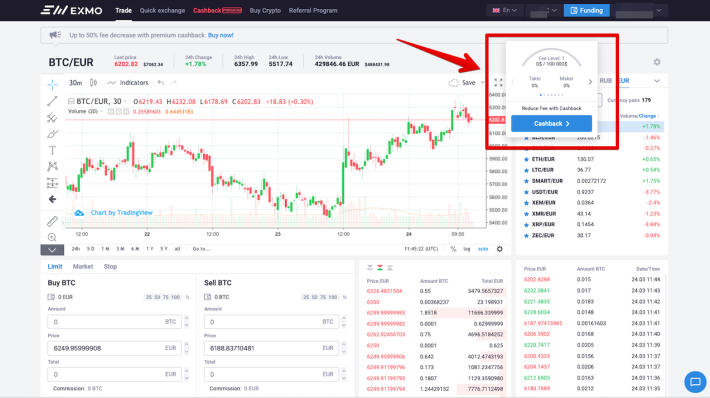
Task: Click the Buy BTC Amount field
Action: [114, 322]
